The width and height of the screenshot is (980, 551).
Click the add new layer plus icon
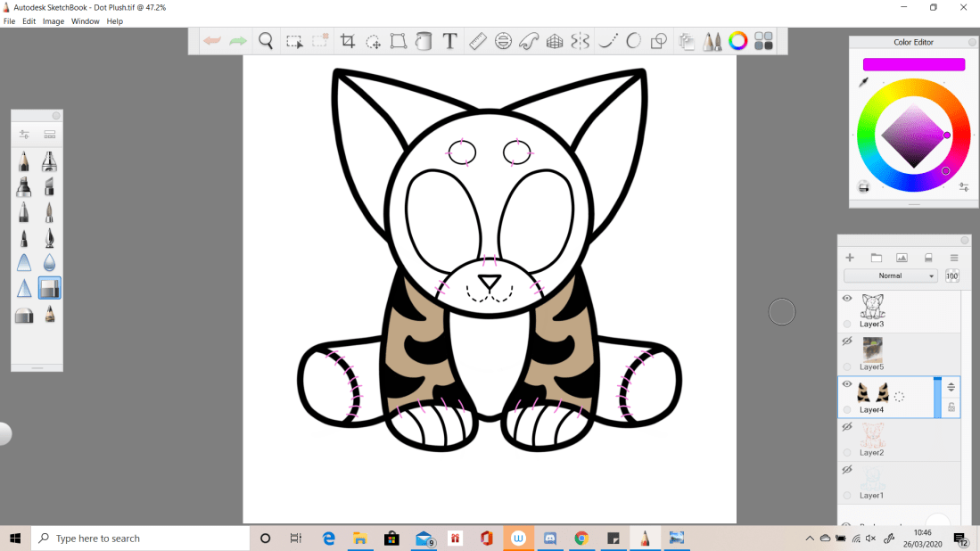[850, 258]
